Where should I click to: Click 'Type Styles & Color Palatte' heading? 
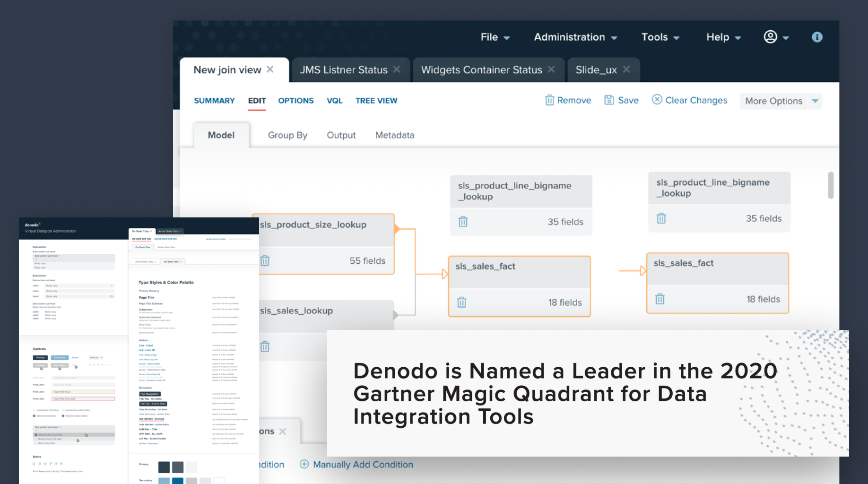(166, 283)
